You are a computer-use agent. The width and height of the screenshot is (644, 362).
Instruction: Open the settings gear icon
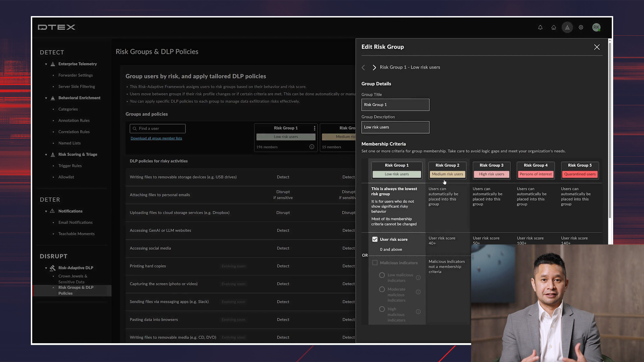tap(581, 27)
